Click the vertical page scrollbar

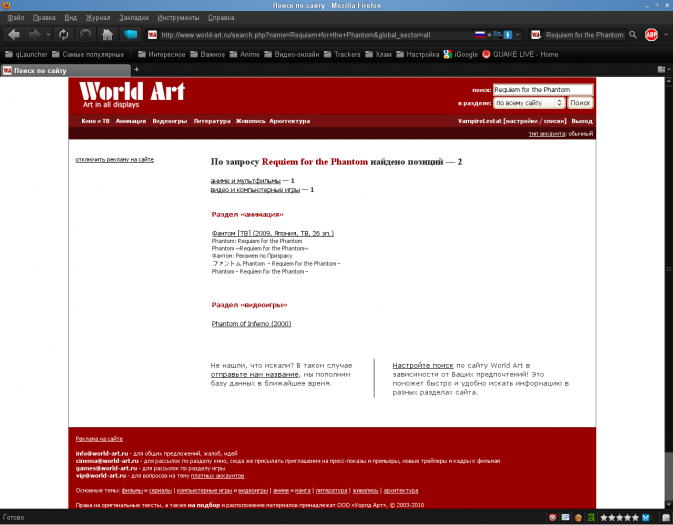point(669,292)
